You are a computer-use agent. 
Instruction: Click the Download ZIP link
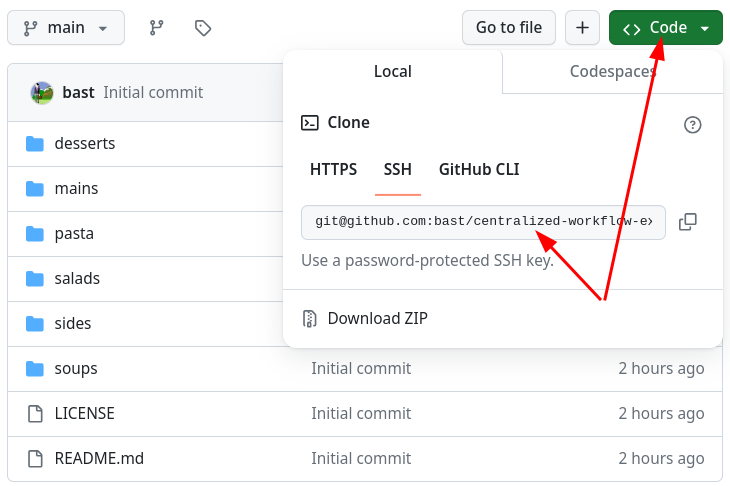pos(377,319)
